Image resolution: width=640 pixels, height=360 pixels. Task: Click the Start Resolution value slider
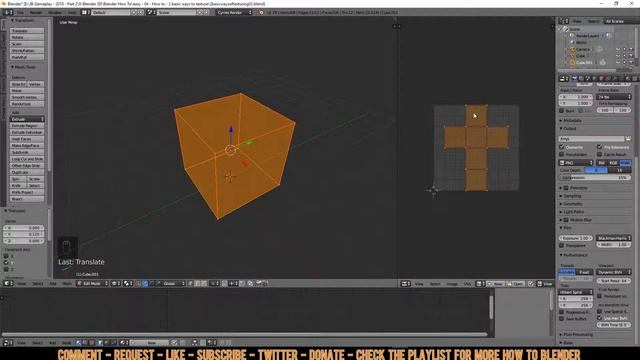point(614,281)
